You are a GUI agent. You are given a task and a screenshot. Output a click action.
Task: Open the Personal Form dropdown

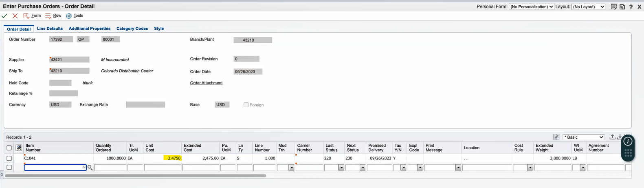[532, 7]
